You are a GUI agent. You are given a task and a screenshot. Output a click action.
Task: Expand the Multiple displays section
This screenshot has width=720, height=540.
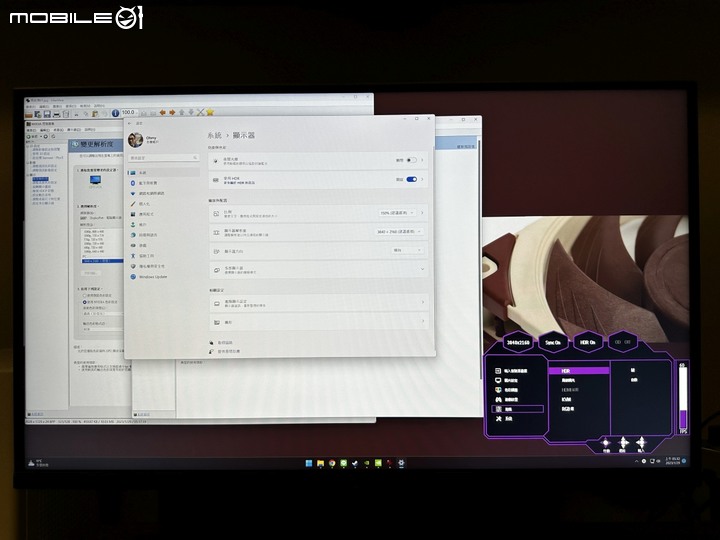[318, 270]
